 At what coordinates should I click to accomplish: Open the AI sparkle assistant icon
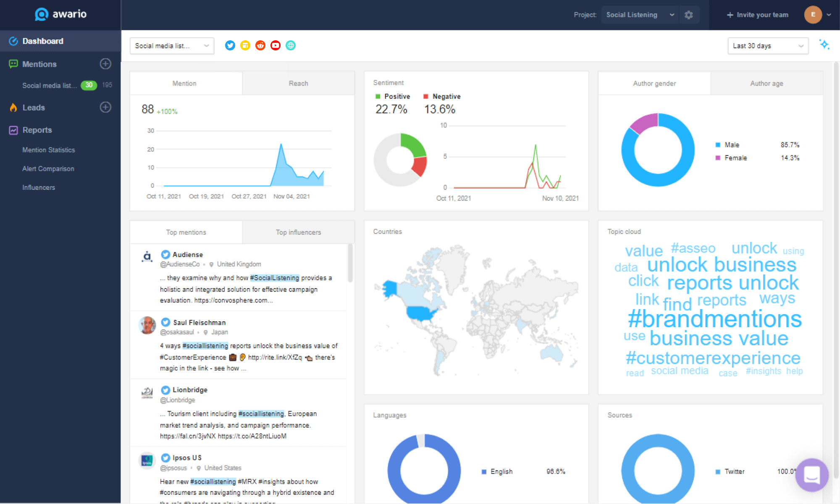coord(824,44)
